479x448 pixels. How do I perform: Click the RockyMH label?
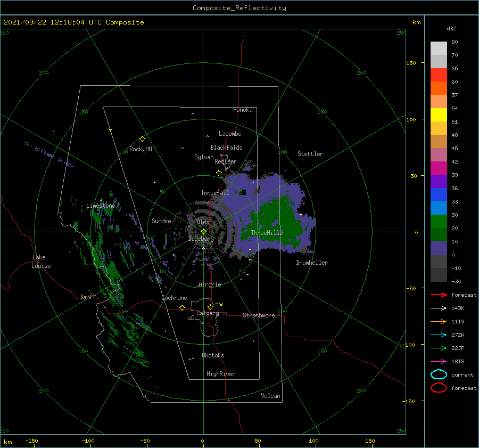(141, 149)
